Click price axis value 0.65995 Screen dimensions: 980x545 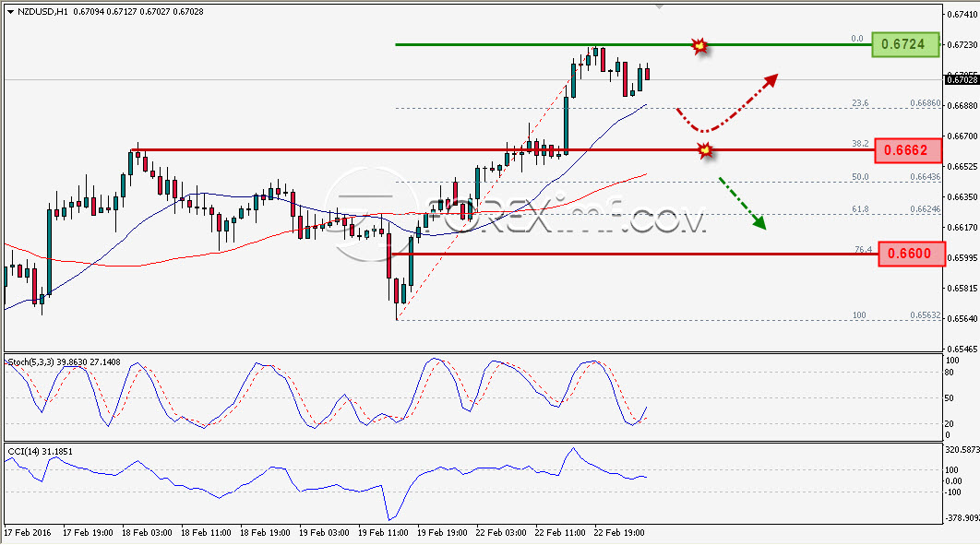pos(962,257)
